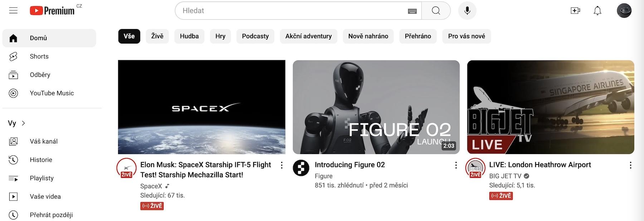
Task: Select the Hudba filter chip
Action: click(x=189, y=36)
